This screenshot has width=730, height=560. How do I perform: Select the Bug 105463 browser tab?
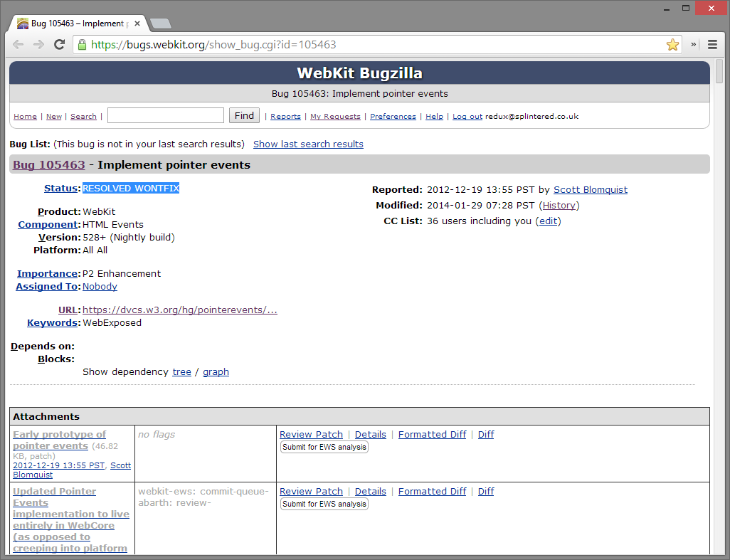pyautogui.click(x=77, y=23)
